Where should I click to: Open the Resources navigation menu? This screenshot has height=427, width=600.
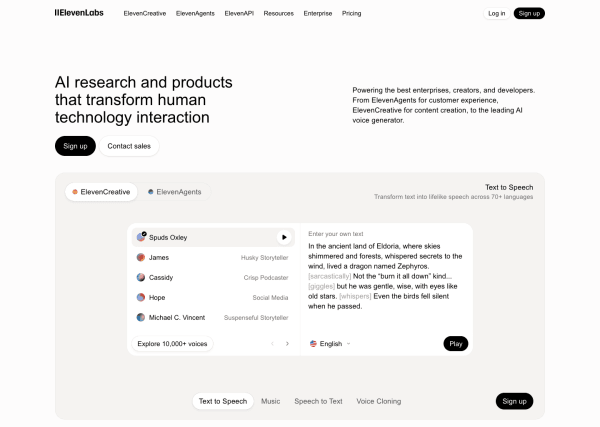click(x=279, y=13)
